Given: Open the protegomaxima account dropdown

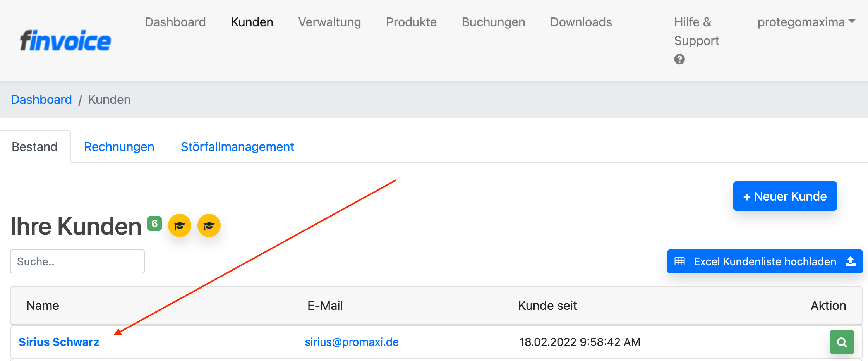Looking at the screenshot, I should point(800,22).
